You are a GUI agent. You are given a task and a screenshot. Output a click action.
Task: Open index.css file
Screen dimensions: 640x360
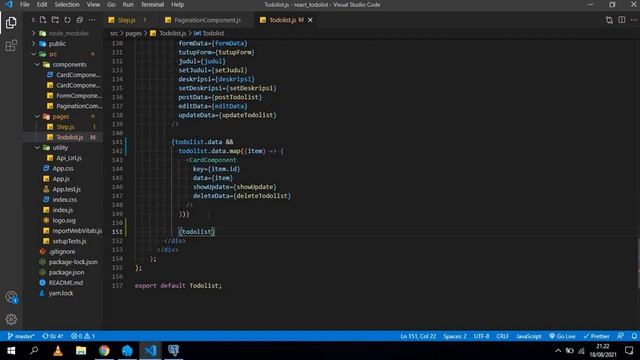[x=65, y=200]
